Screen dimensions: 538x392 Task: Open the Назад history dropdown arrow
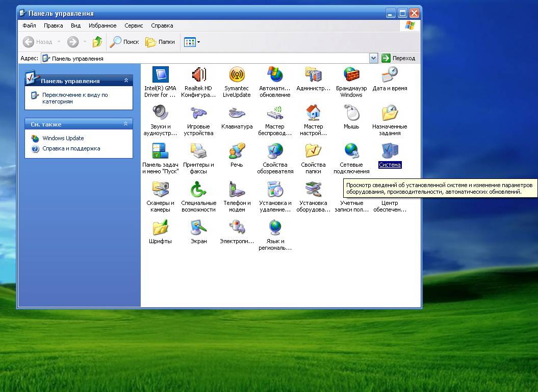pos(59,42)
